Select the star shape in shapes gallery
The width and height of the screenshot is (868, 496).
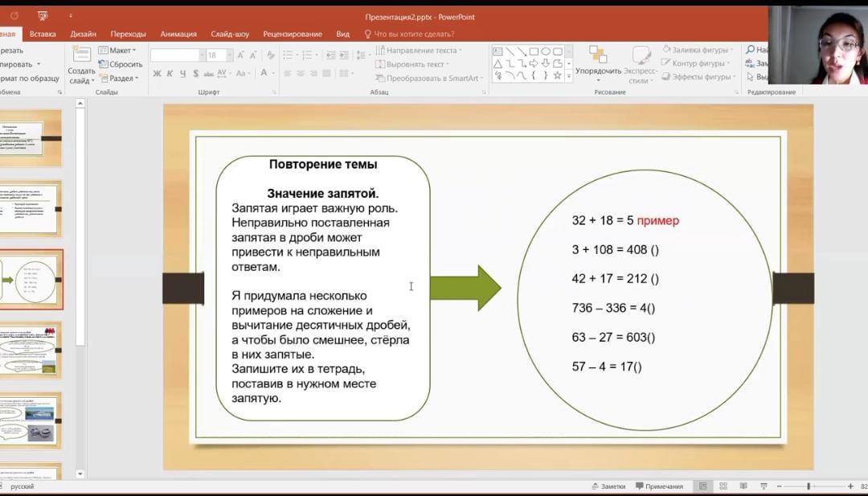point(557,76)
